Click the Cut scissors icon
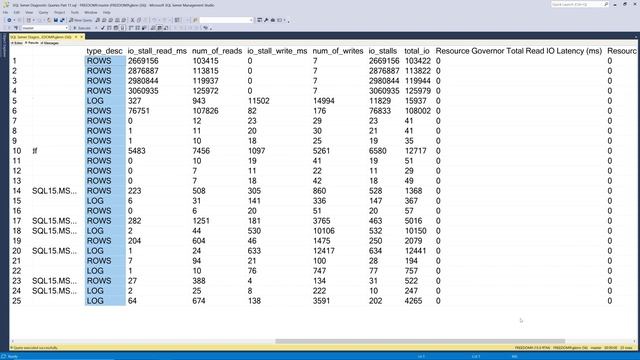This screenshot has height=360, width=640. coord(132,20)
